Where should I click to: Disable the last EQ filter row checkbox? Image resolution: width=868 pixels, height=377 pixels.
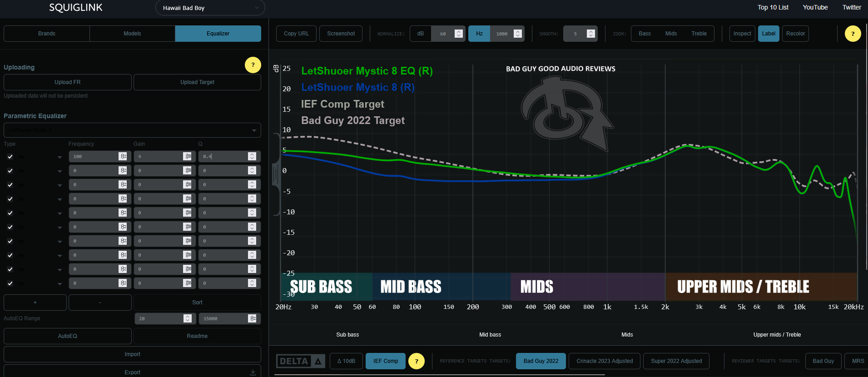(x=10, y=283)
